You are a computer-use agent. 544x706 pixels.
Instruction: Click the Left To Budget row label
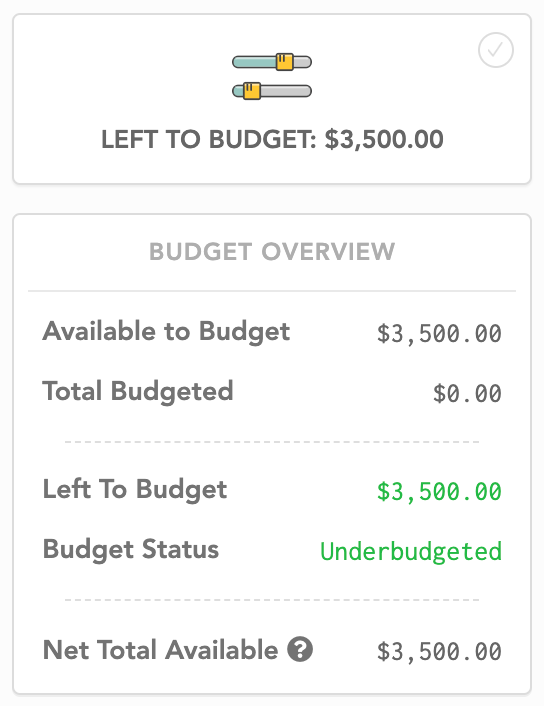tap(135, 490)
